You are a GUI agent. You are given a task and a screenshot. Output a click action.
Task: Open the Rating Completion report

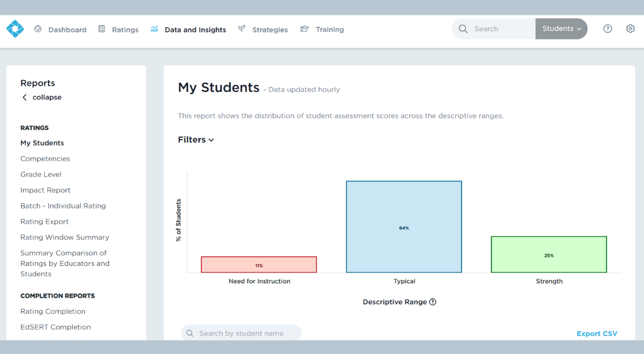(53, 312)
